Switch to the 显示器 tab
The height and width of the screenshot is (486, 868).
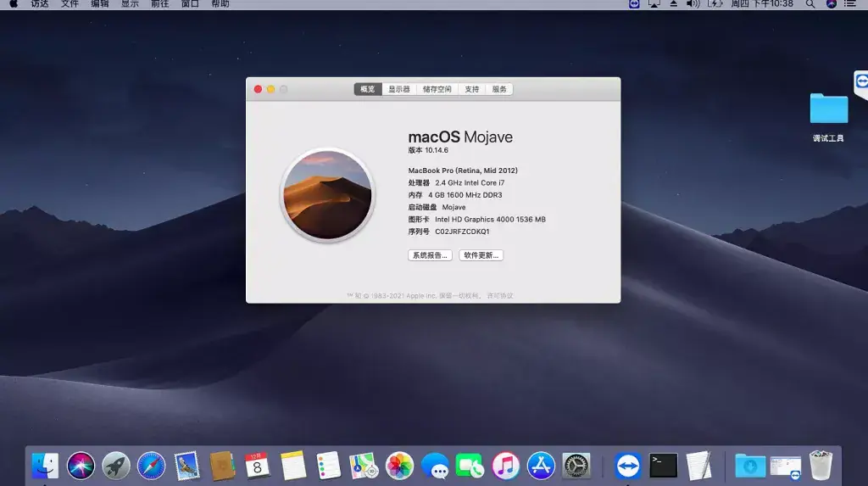(399, 89)
